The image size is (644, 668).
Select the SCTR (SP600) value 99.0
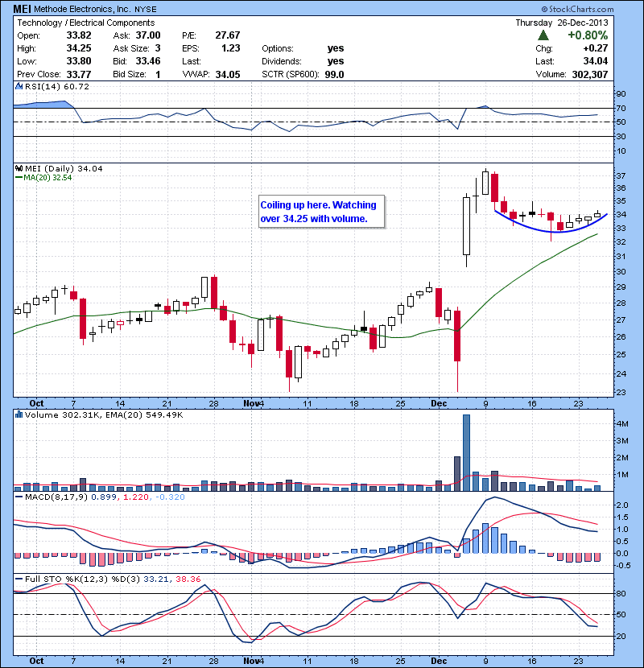coord(334,74)
